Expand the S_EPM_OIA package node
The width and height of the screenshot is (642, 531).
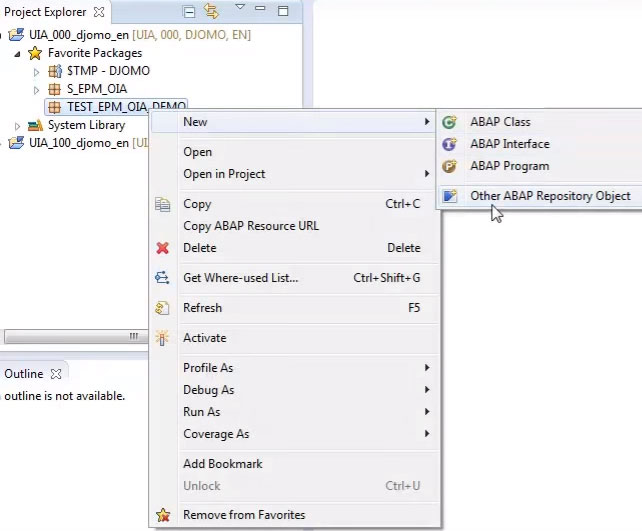click(37, 90)
